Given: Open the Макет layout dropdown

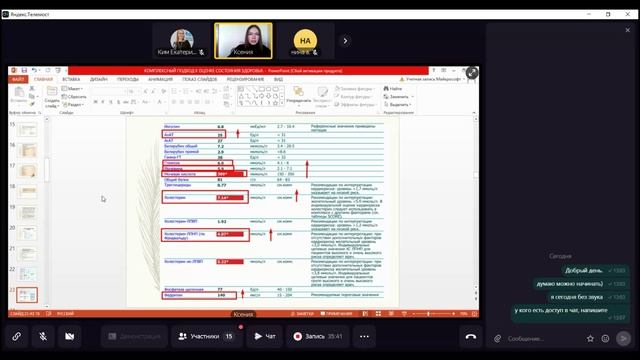Looking at the screenshot, I should click(73, 89).
